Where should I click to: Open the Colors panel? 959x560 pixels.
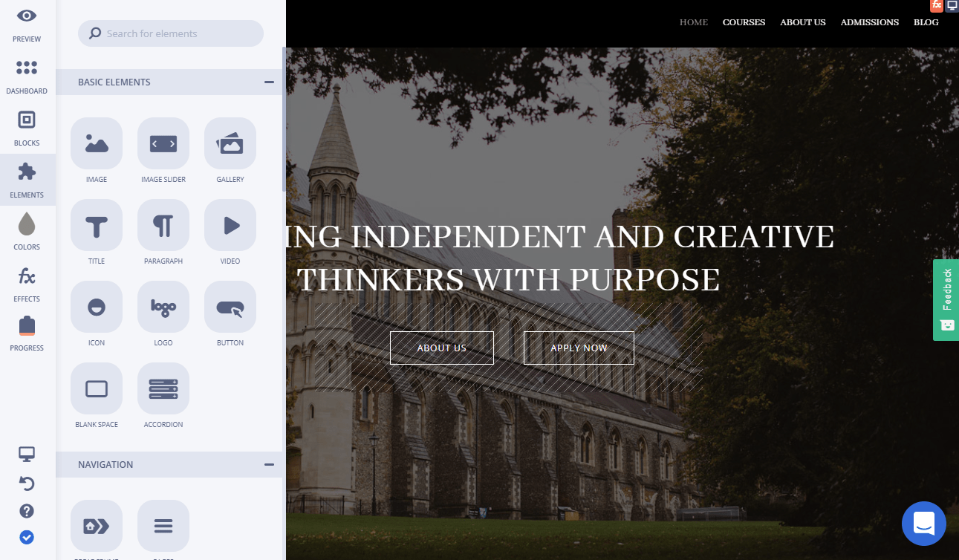coord(27,224)
